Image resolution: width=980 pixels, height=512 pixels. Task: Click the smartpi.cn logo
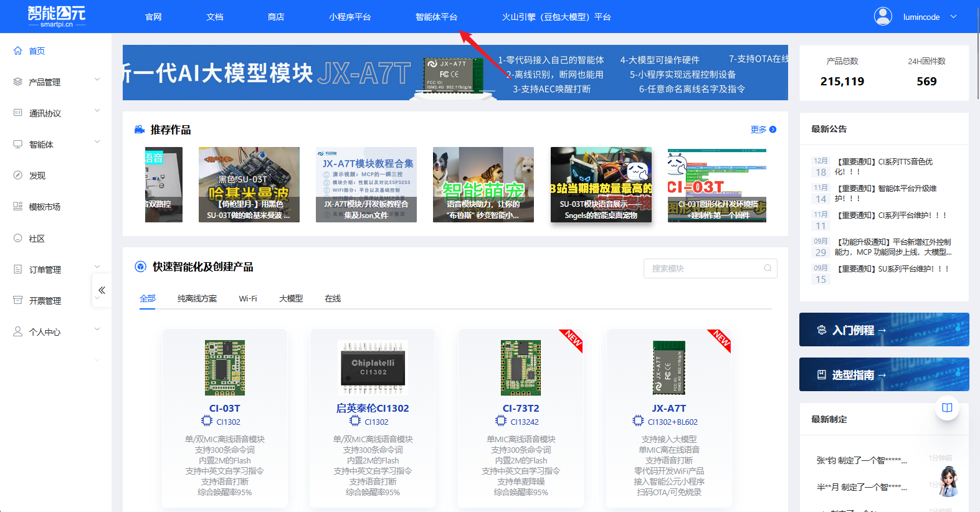point(56,16)
